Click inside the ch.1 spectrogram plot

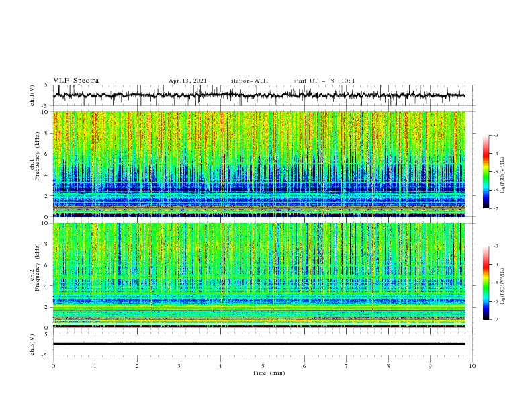point(259,164)
